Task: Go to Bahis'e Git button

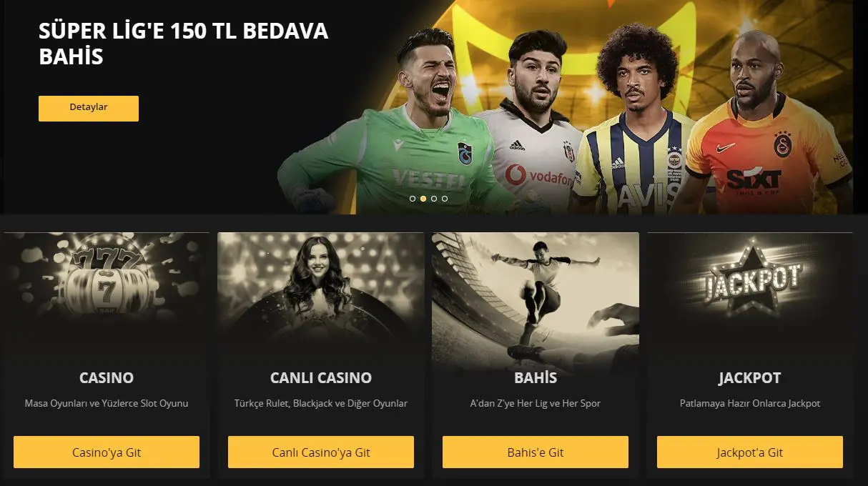Action: 536,452
